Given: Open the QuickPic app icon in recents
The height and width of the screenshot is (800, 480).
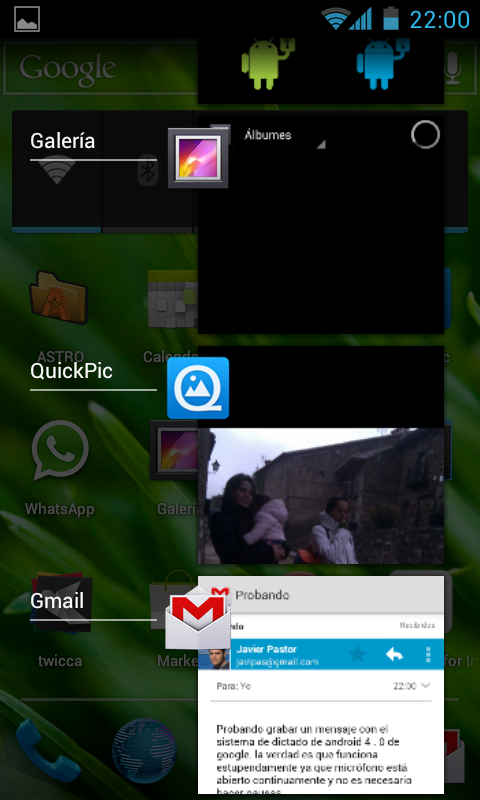Looking at the screenshot, I should click(x=198, y=388).
